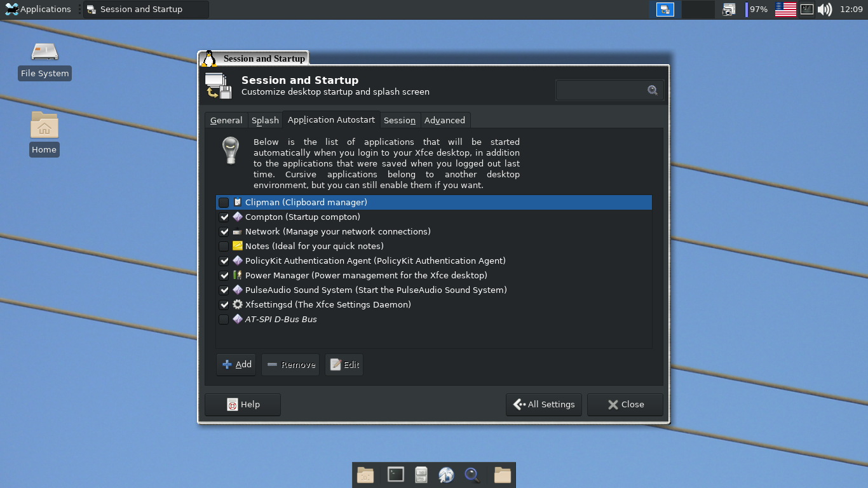Select the PolicyKit Authentication Agent row text

(x=376, y=261)
